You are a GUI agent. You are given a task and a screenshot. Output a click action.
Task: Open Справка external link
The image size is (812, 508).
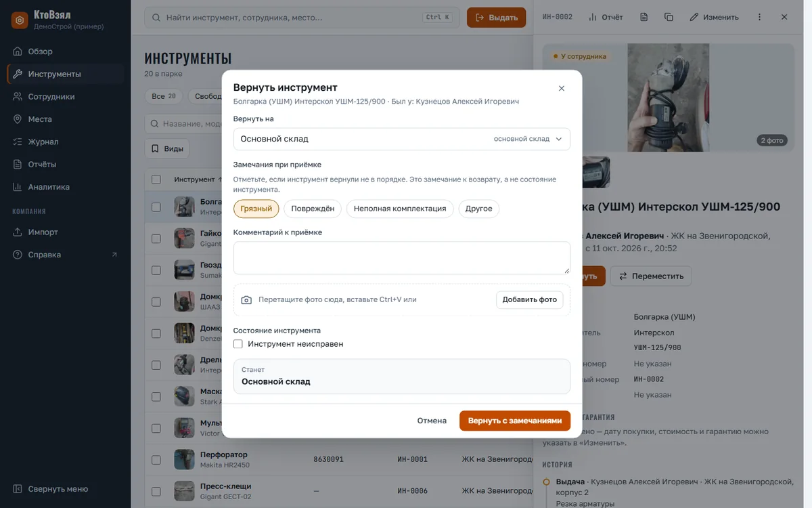(x=66, y=255)
